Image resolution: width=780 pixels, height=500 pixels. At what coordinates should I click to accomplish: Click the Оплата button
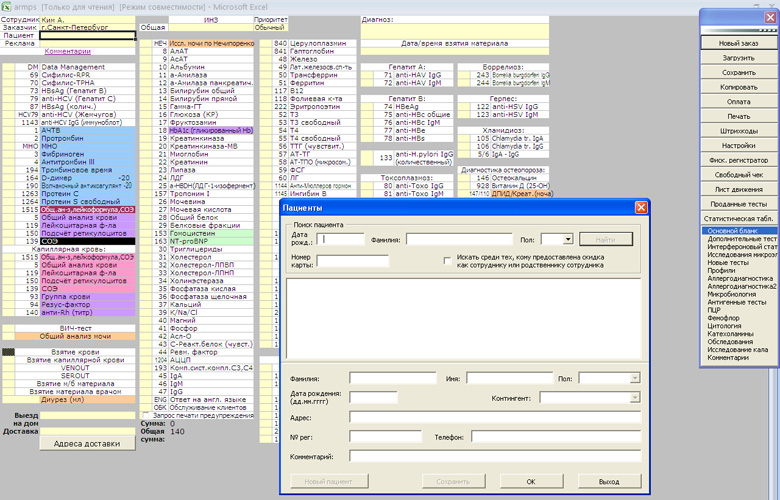click(738, 102)
